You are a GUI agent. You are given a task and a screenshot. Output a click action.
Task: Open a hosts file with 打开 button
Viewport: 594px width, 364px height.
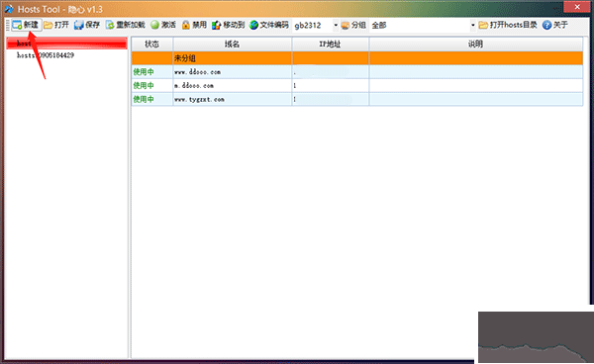click(x=56, y=25)
